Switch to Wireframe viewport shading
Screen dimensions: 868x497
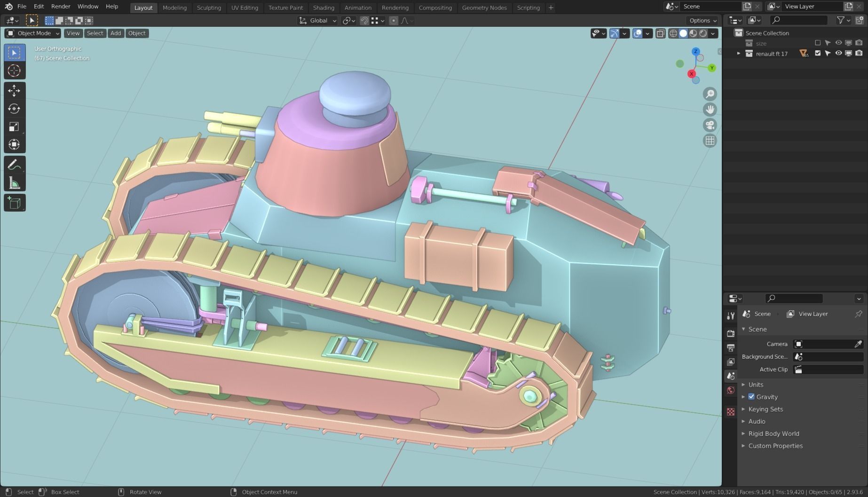(x=673, y=33)
